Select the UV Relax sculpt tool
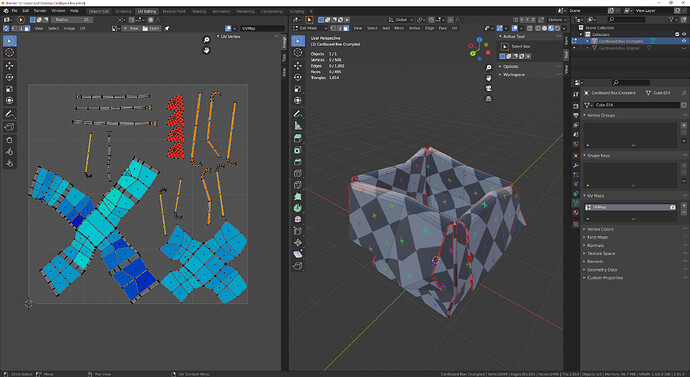Viewport: 690px width, 377px height. [x=9, y=152]
